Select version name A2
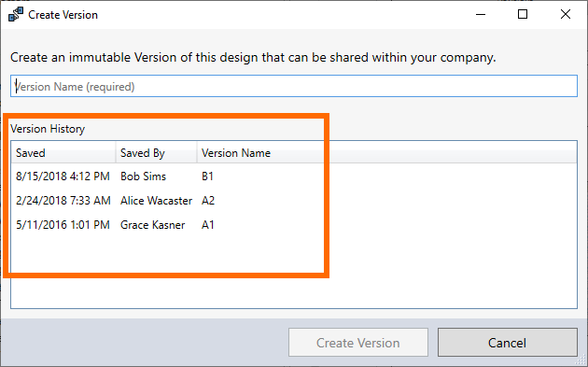 point(208,201)
